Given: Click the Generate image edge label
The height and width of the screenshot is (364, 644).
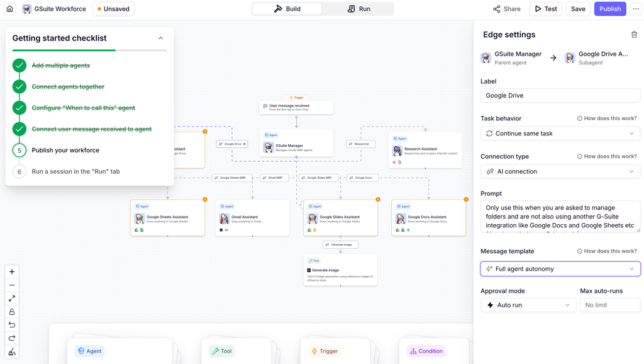Looking at the screenshot, I should point(340,245).
